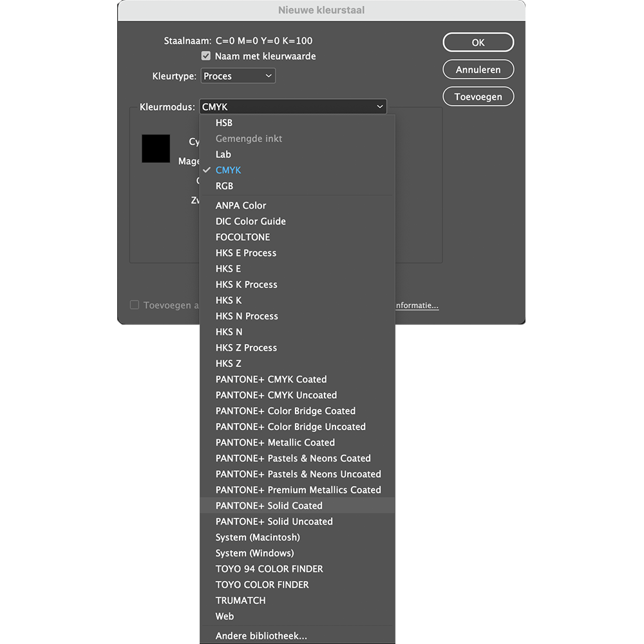Choose Lab color mode

point(223,154)
